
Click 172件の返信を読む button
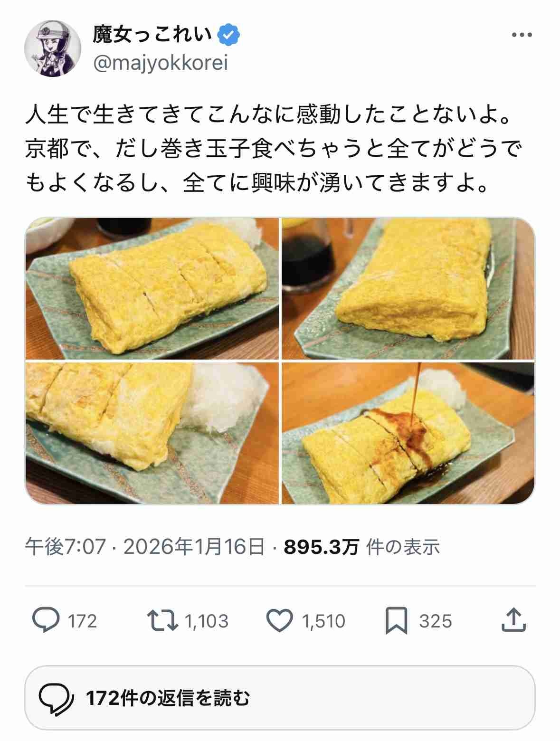point(280,698)
